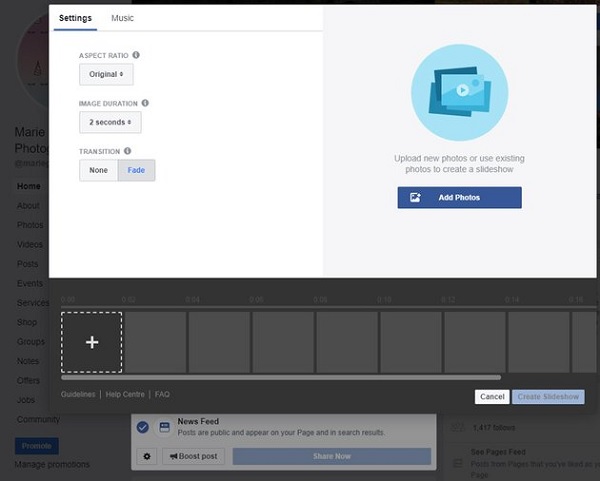Click the slideshow illustration icon
The height and width of the screenshot is (481, 600).
[460, 93]
